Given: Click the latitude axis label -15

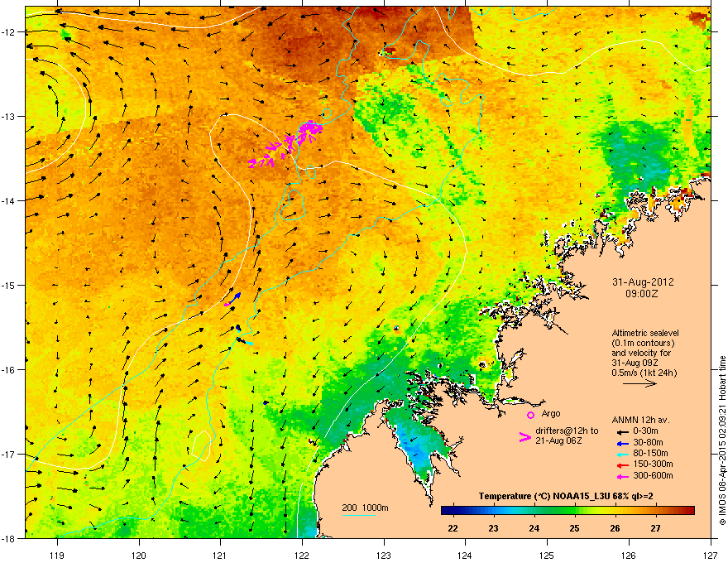Looking at the screenshot, I should click(x=9, y=285).
